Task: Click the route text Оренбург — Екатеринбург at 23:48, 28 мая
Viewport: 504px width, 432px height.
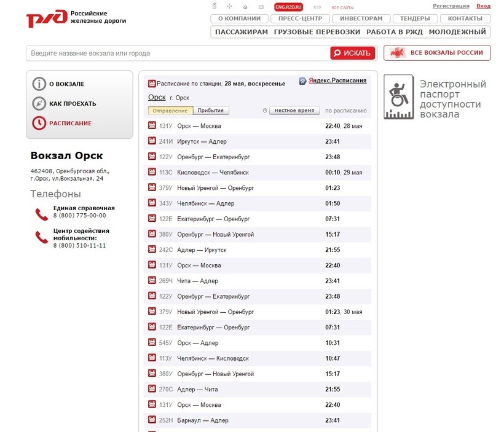Action: tap(213, 157)
